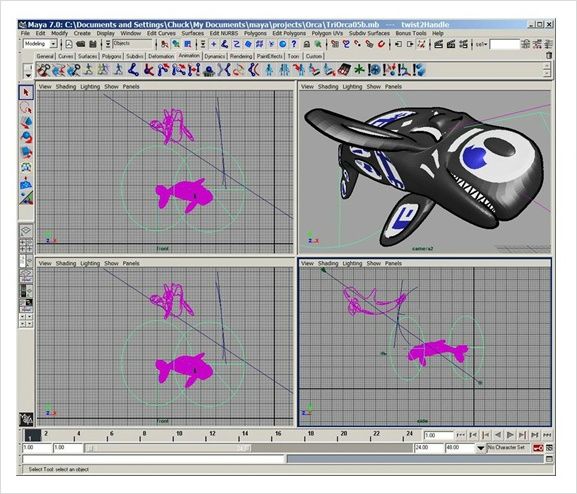
Task: Click the lock selection padlock icon
Action: 307,44
